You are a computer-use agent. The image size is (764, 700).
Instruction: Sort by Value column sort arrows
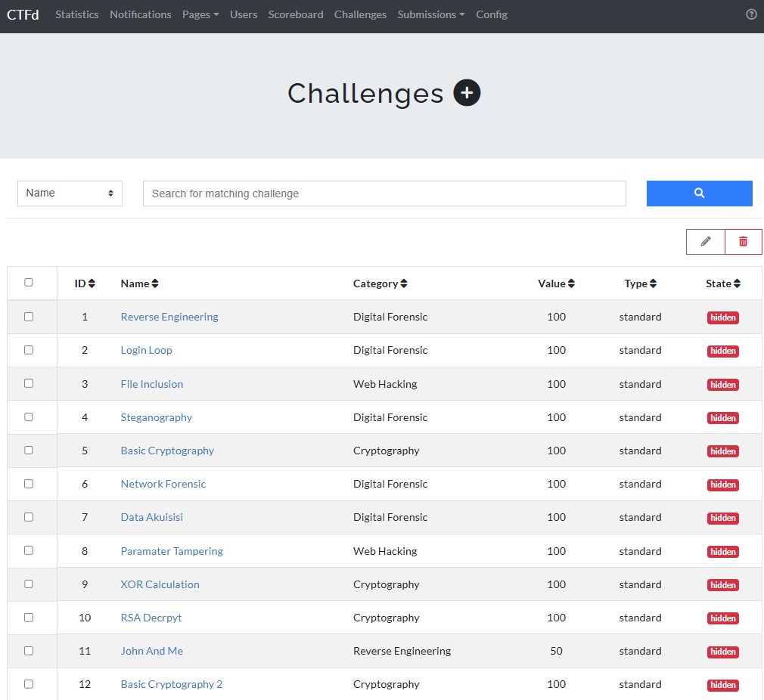click(x=571, y=283)
